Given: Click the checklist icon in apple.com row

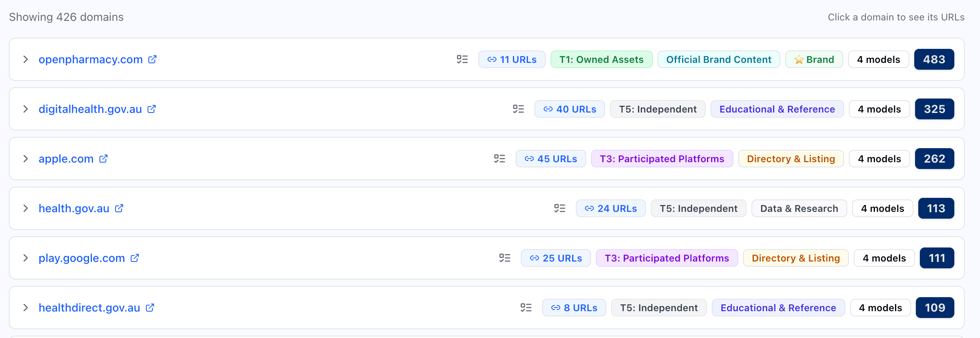Looking at the screenshot, I should point(500,159).
